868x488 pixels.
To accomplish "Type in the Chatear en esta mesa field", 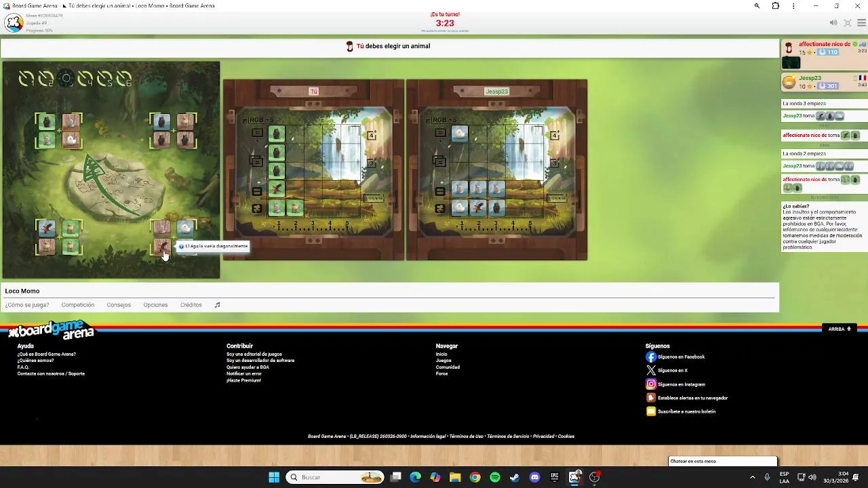I will click(722, 461).
